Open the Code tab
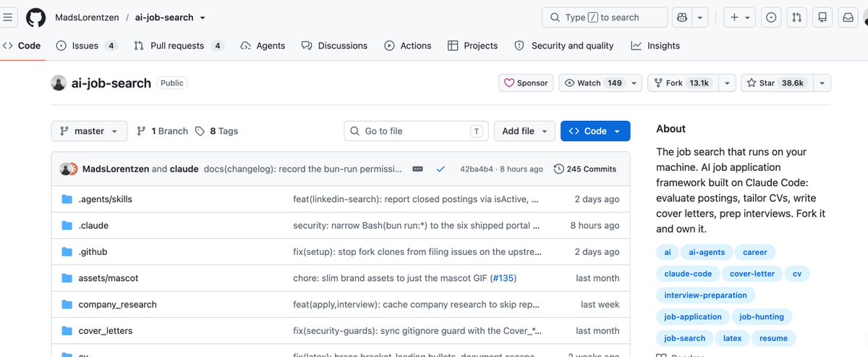868x357 pixels. coord(21,46)
